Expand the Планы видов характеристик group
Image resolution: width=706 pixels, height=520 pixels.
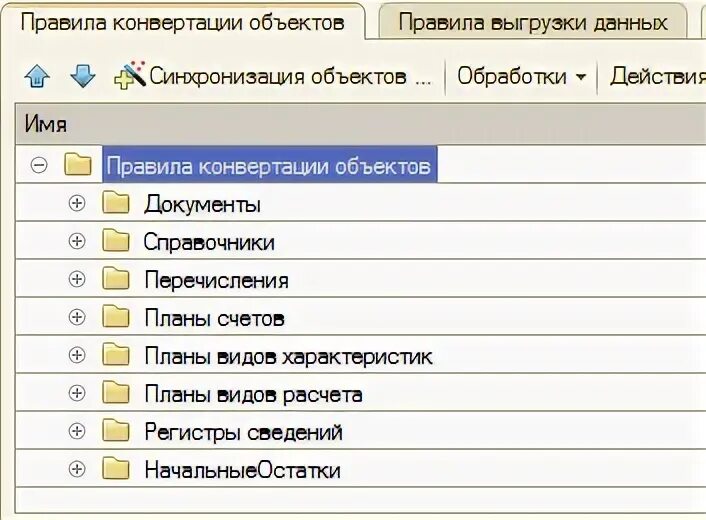click(x=77, y=355)
